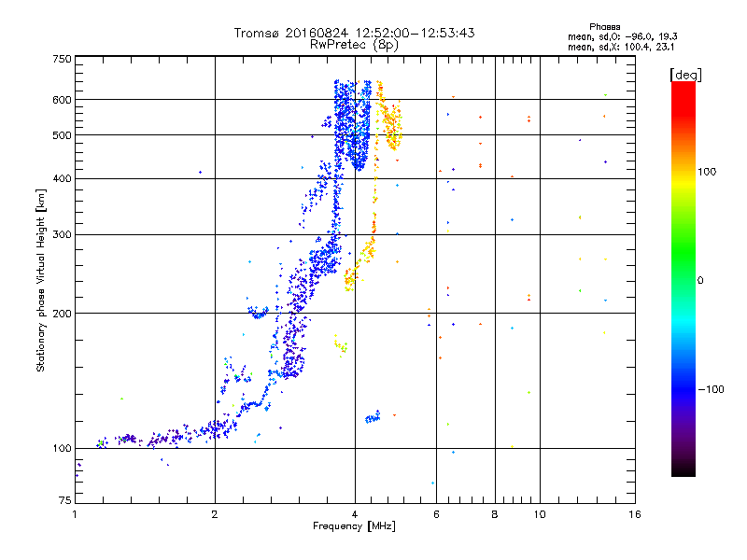Viewport: 747px width, 560px height.
Task: Click the x-axis tick label '4'
Action: coord(355,514)
